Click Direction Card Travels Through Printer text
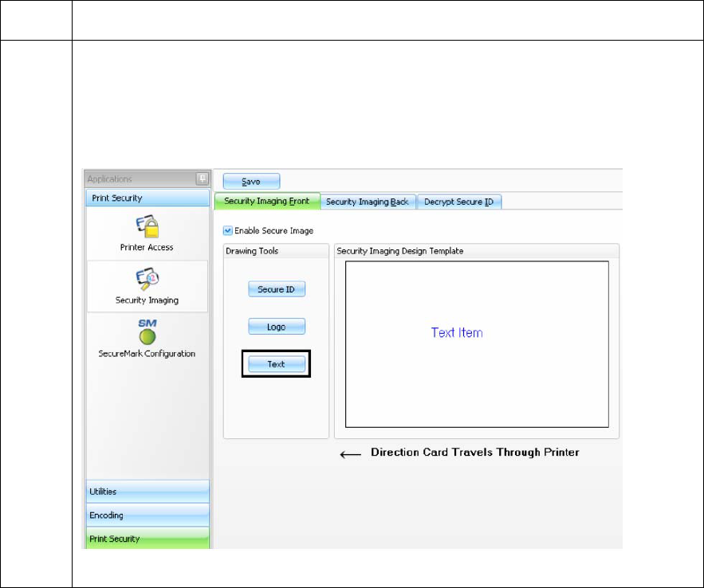704x588 pixels. coord(474,452)
